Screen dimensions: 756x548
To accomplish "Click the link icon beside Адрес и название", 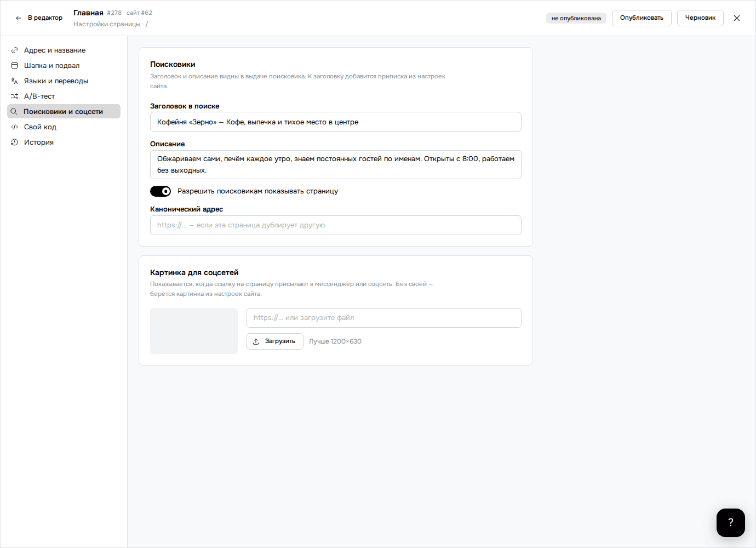I will [x=15, y=50].
